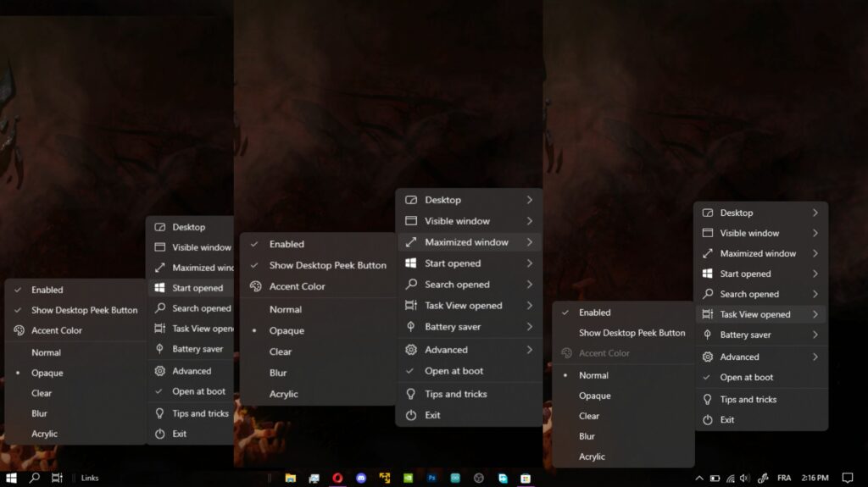This screenshot has width=868, height=487.
Task: Select Acrylic option in left submenu
Action: 75,434
